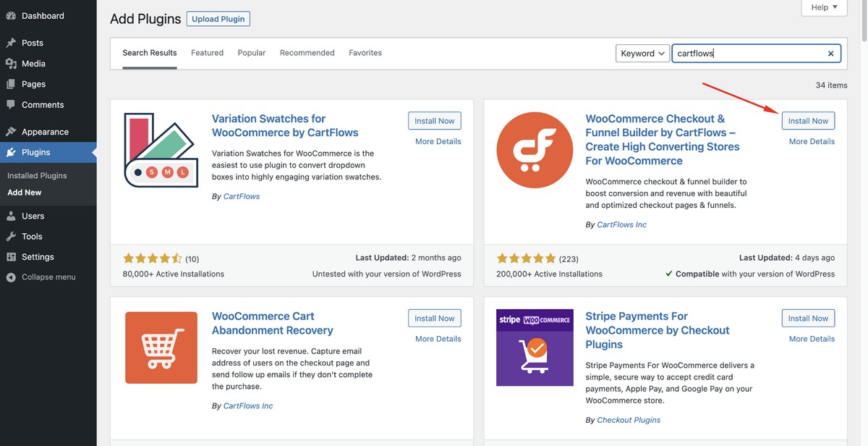Open the Keyword search type dropdown
The height and width of the screenshot is (446, 868).
click(x=642, y=54)
